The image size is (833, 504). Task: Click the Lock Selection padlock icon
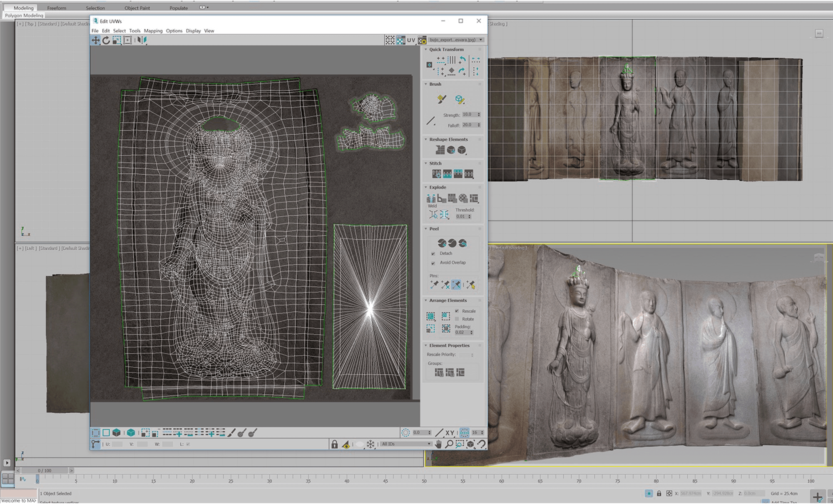334,444
